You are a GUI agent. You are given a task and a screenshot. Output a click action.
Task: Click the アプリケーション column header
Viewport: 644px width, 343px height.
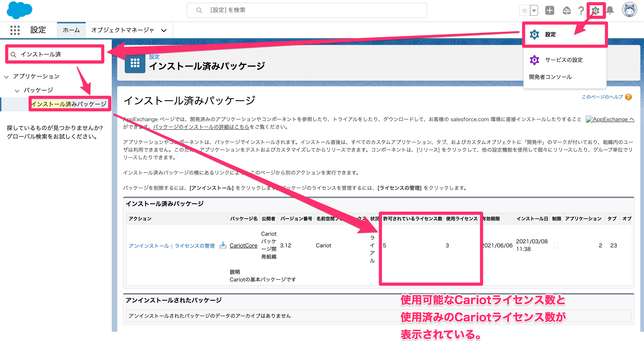583,219
